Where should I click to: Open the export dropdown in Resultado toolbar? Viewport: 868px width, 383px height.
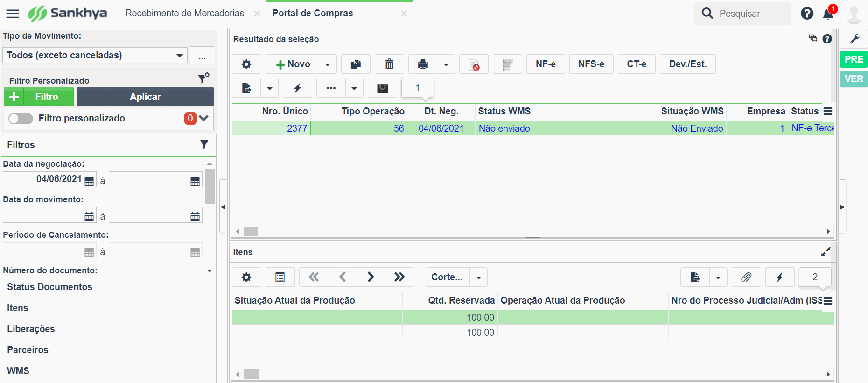pos(269,88)
